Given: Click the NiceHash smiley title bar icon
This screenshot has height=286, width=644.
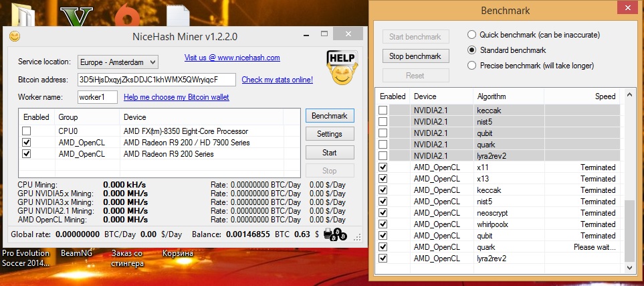Looking at the screenshot, I should coord(14,36).
